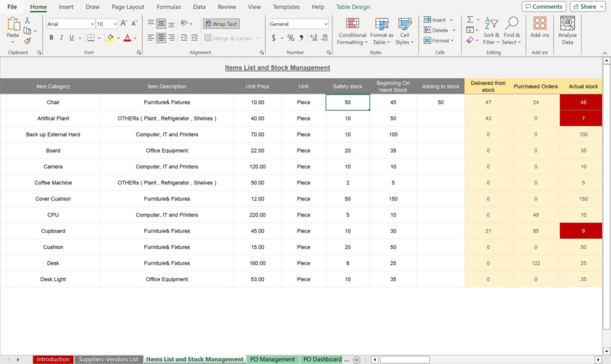Screen dimensions: 611x364
Task: Open the PO Dashboard sheet tab
Action: coord(322,359)
